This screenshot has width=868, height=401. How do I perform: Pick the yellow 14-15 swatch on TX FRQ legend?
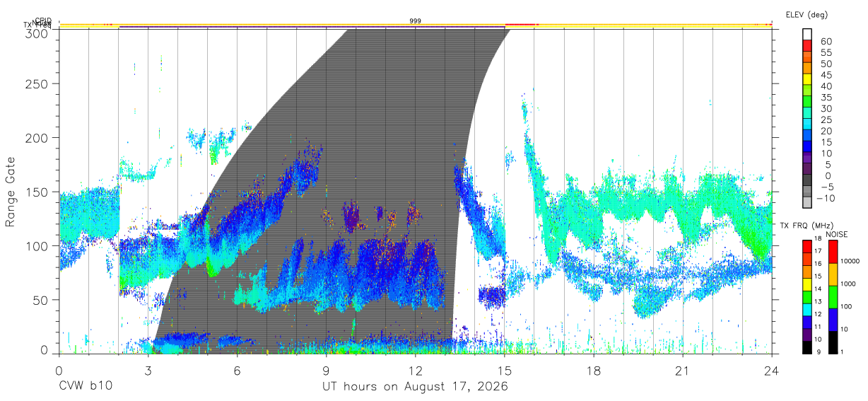tap(806, 283)
